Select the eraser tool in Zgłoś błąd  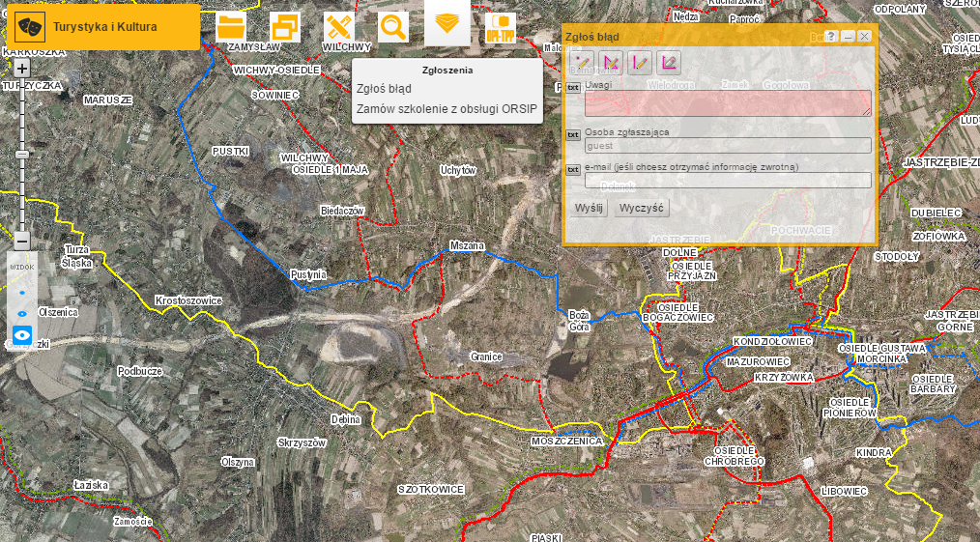(x=668, y=63)
